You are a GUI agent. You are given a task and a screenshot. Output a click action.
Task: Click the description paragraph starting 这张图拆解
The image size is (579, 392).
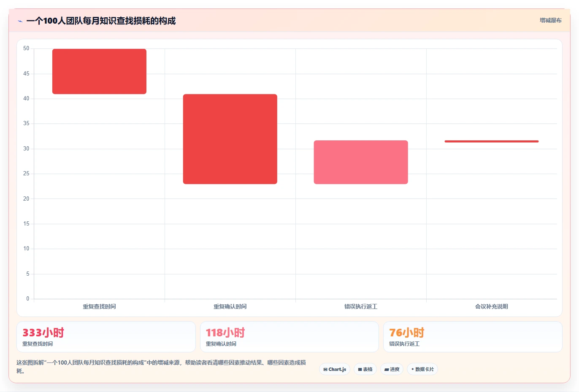tap(162, 367)
